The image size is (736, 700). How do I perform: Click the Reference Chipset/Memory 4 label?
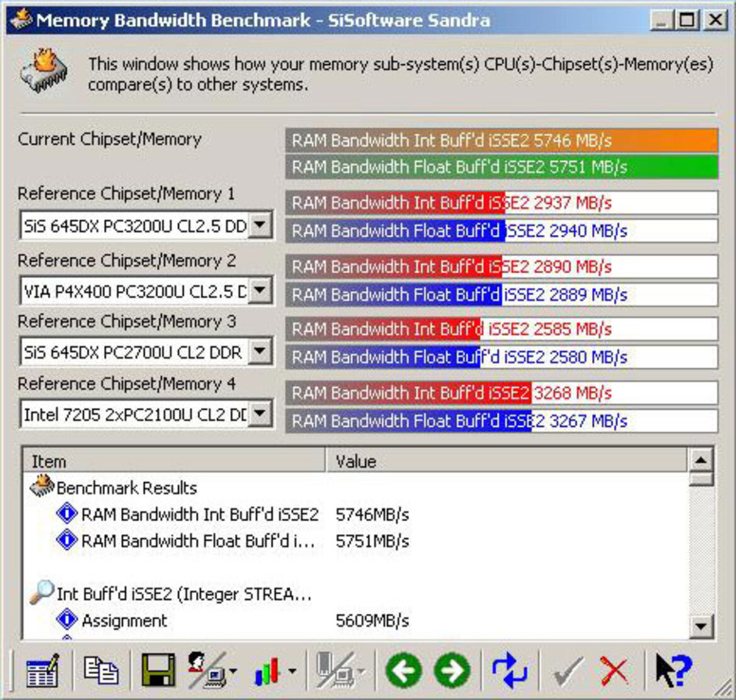127,384
